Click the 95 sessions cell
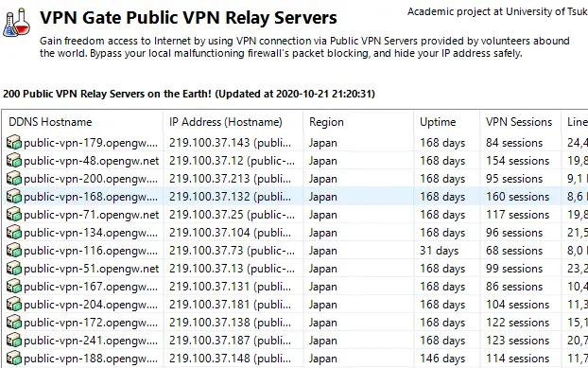 coord(514,179)
